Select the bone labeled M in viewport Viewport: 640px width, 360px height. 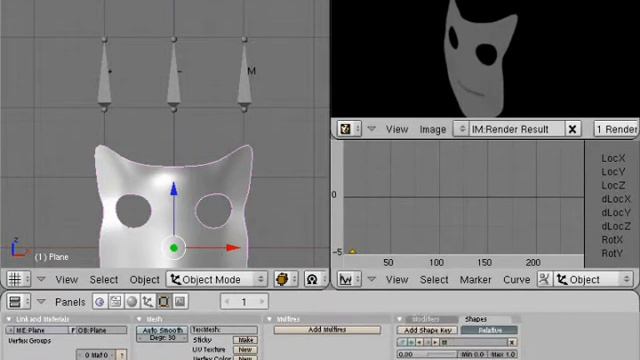[244, 74]
